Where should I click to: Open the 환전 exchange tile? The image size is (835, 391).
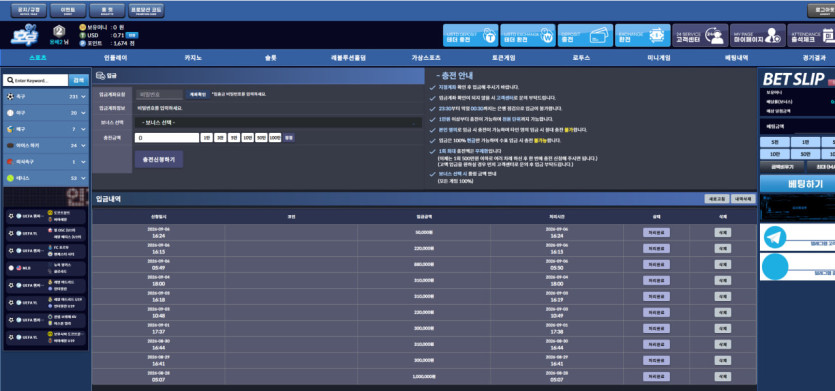(x=642, y=36)
